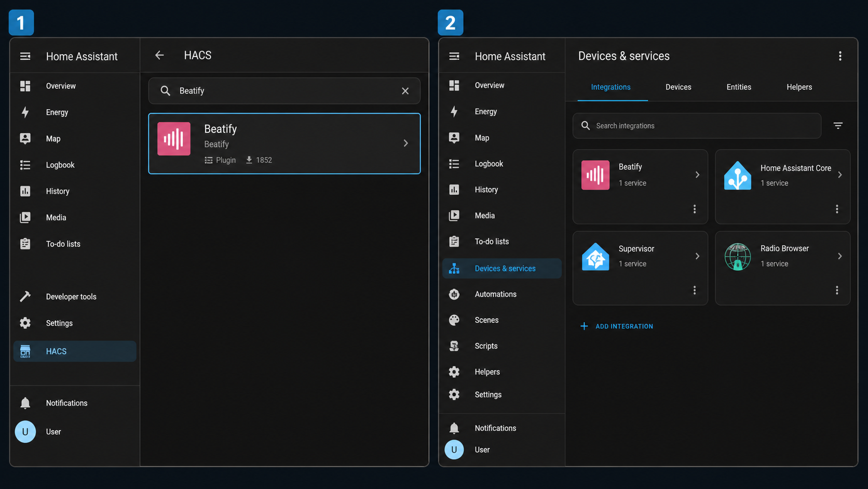This screenshot has width=868, height=489.
Task: Open Beatify plugin result chevron in HACS
Action: (406, 143)
